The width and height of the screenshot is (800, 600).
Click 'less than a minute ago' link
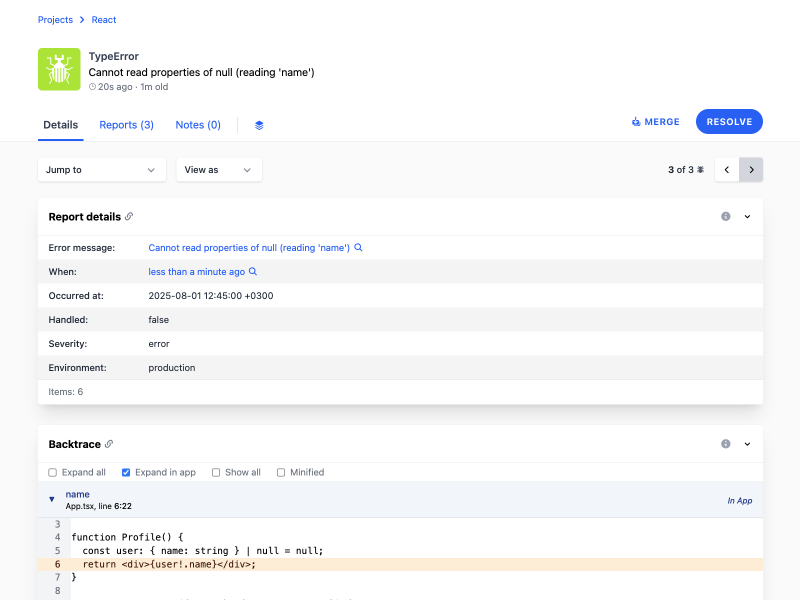coord(196,271)
